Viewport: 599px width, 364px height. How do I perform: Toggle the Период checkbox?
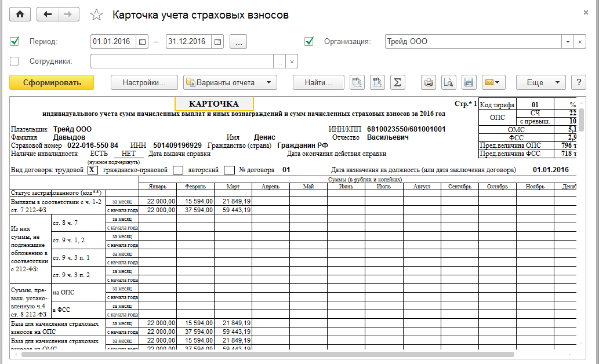click(15, 42)
